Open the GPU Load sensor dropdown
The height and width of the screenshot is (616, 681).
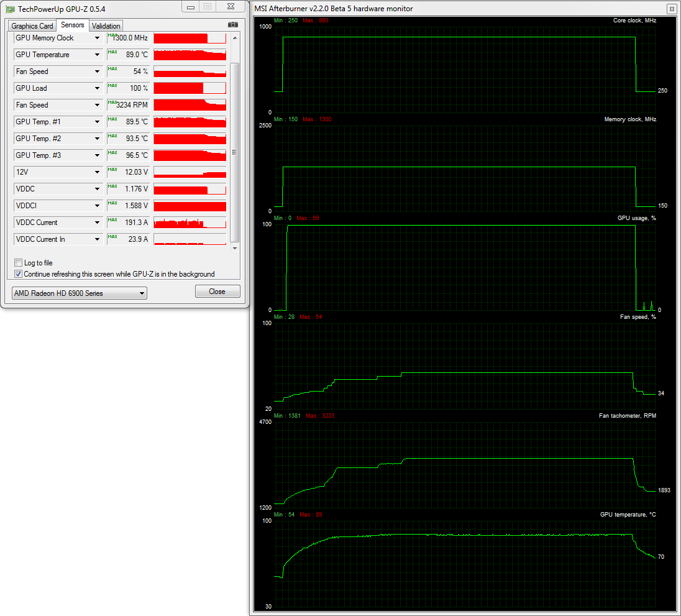[x=97, y=88]
